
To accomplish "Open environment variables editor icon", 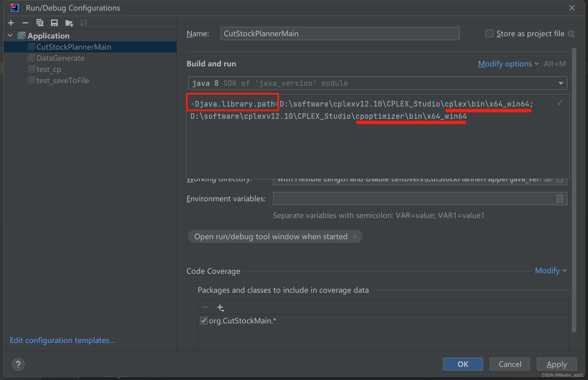I will [x=560, y=199].
